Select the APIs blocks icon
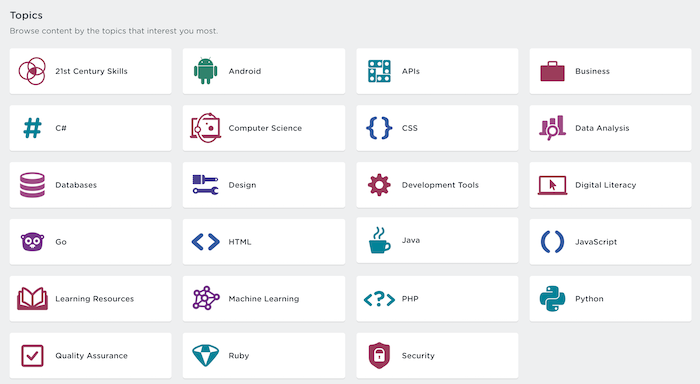Viewport: 700px width, 384px height. tap(379, 71)
